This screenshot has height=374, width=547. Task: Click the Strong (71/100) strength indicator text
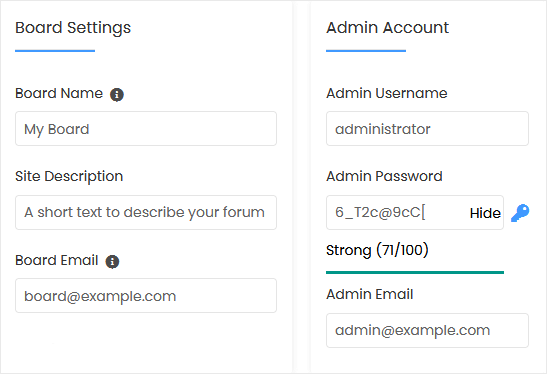click(x=377, y=250)
